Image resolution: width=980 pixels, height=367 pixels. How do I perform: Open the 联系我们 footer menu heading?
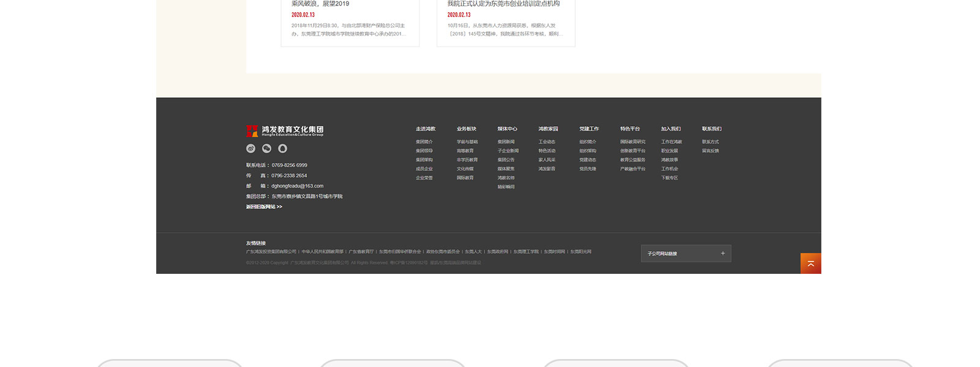(712, 129)
